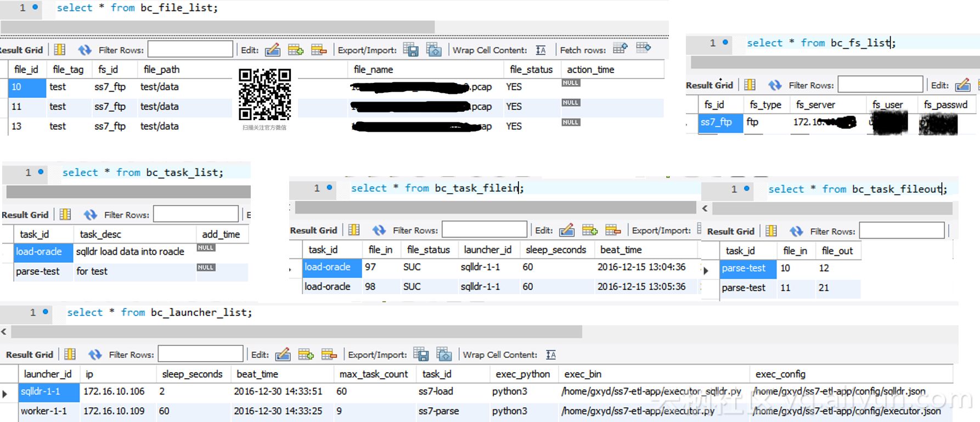Click grid view icon in bc_task_list results
The image size is (980, 422).
[x=65, y=215]
